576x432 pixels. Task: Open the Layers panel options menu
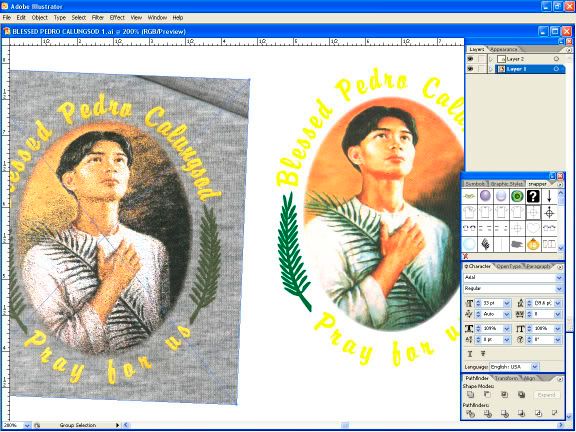(569, 50)
